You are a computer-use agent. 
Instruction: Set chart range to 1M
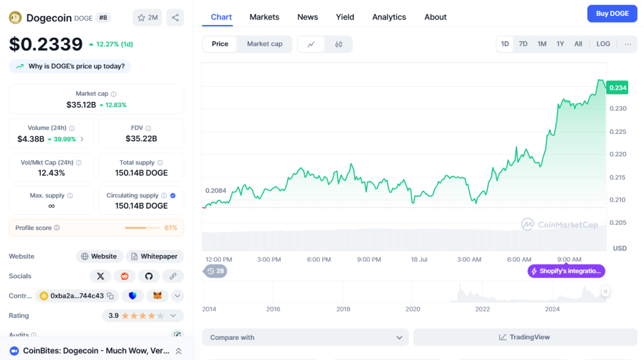click(541, 44)
